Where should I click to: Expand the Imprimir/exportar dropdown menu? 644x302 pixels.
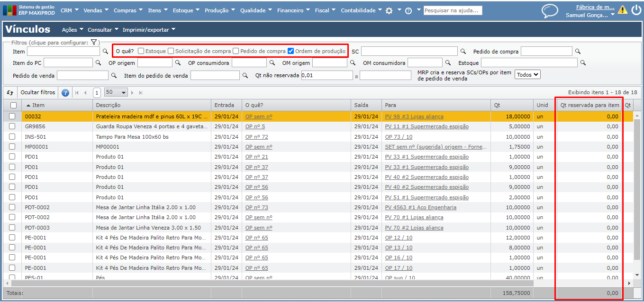[x=149, y=30]
